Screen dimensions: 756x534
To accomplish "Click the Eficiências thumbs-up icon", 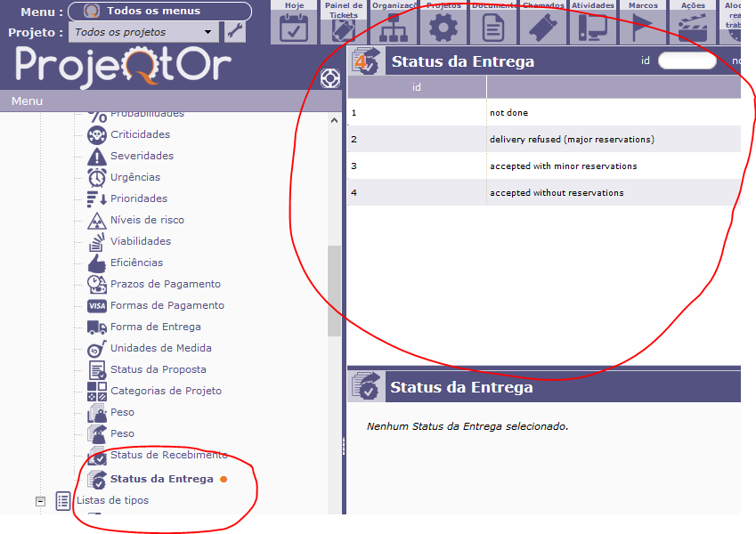I will click(x=97, y=263).
